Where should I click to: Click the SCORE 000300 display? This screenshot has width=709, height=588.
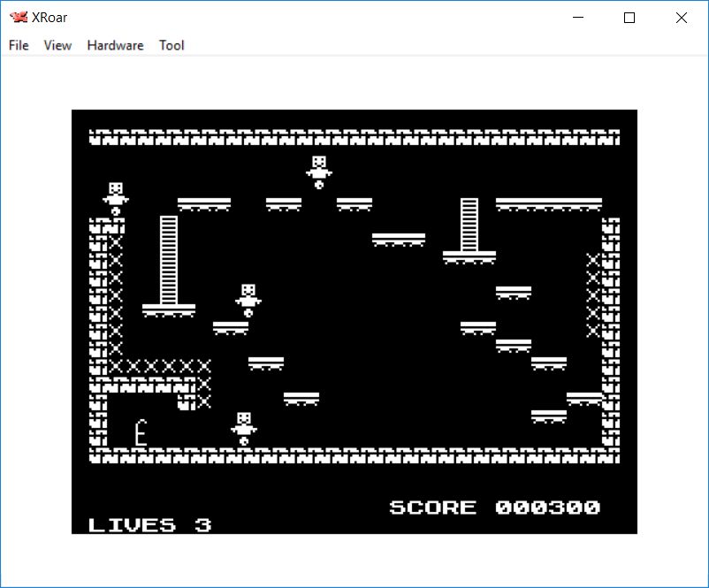click(x=494, y=508)
